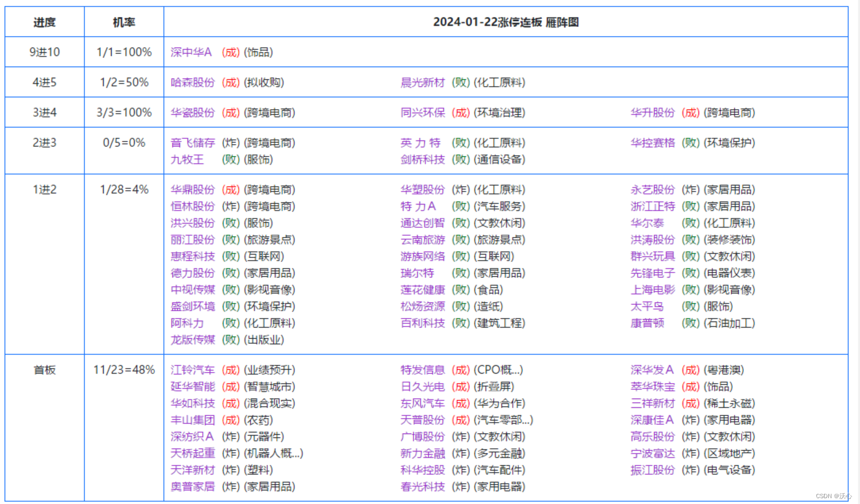Select the 三祥新材 stock link
This screenshot has width=860, height=504.
coord(653,403)
